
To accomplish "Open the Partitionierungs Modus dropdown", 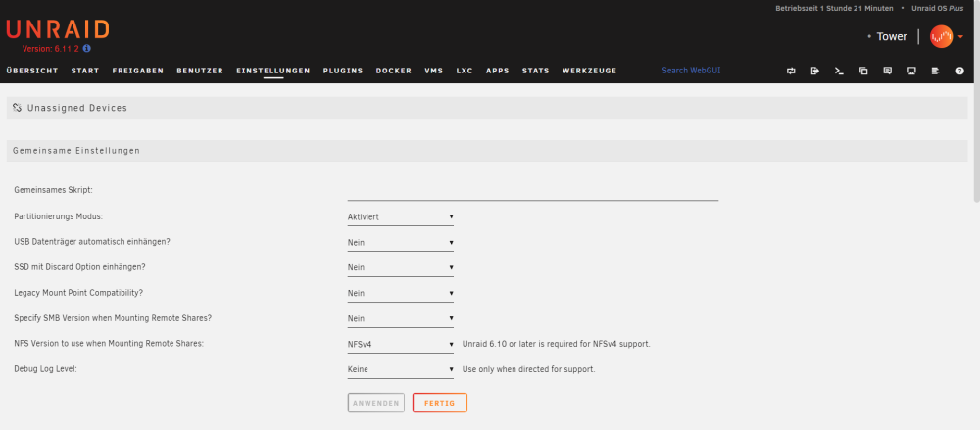I will click(x=401, y=216).
